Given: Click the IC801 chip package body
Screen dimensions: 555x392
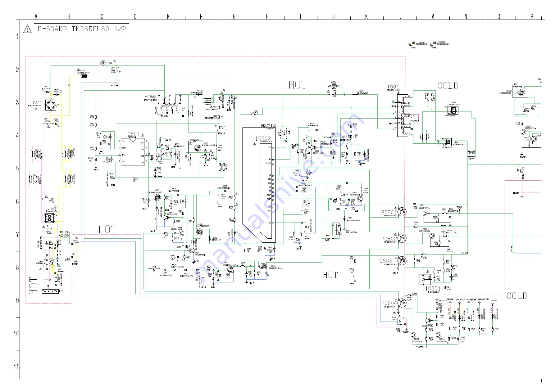Looking at the screenshot, I should click(x=133, y=152).
